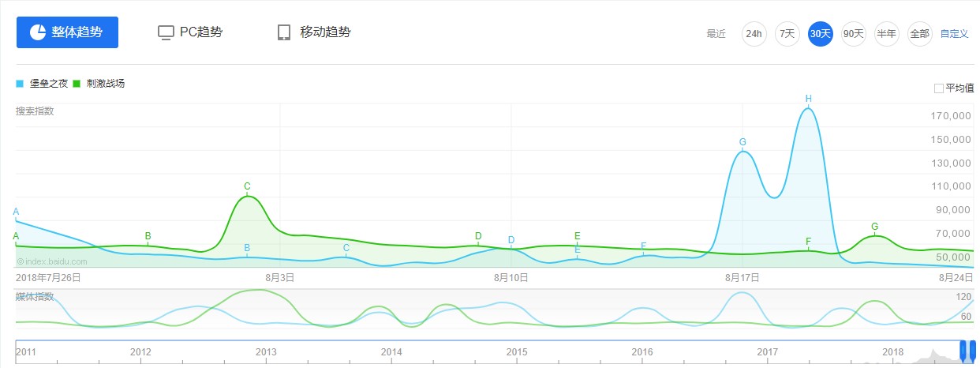Click the monitor icon beside PC趋势
The image size is (980, 368).
point(166,32)
